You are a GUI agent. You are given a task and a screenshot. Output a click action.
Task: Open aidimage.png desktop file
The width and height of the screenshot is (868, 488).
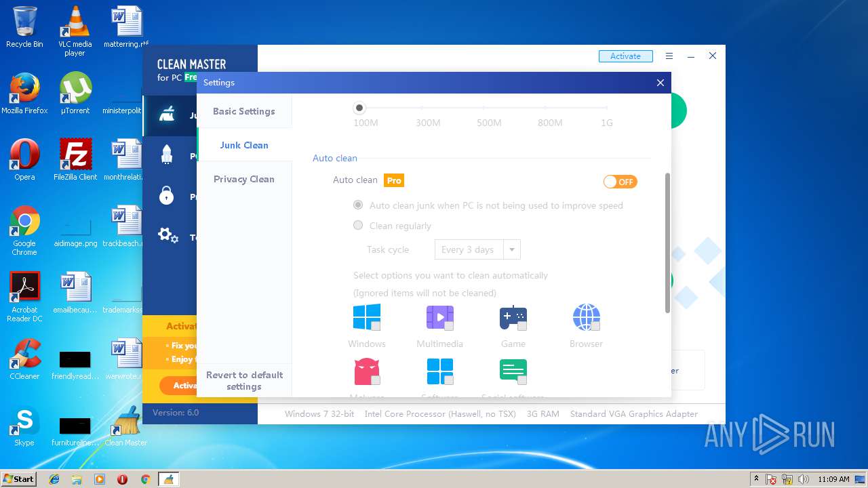[75, 230]
